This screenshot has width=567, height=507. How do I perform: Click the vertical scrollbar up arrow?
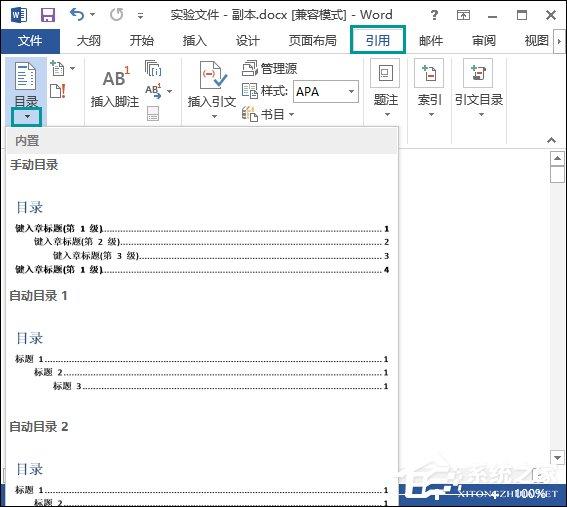coord(557,158)
